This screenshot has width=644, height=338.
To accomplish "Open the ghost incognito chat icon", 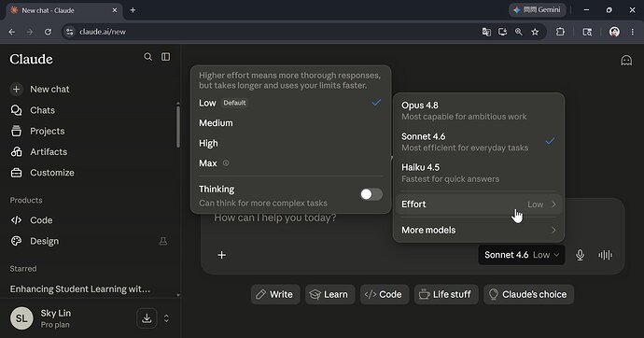I will click(x=626, y=61).
